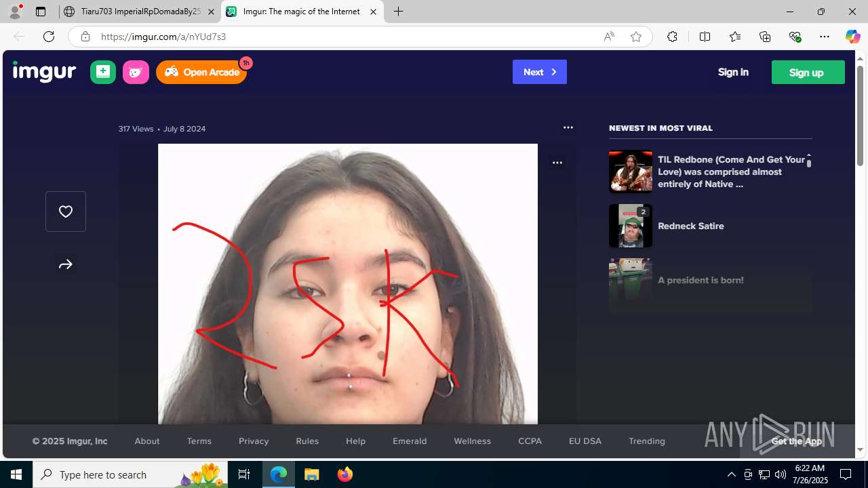Open the Emerald footer link

tap(410, 441)
